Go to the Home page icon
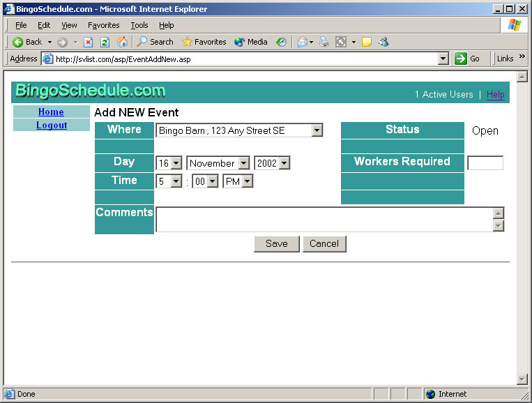Screen dimensions: 532x403 coord(122,42)
